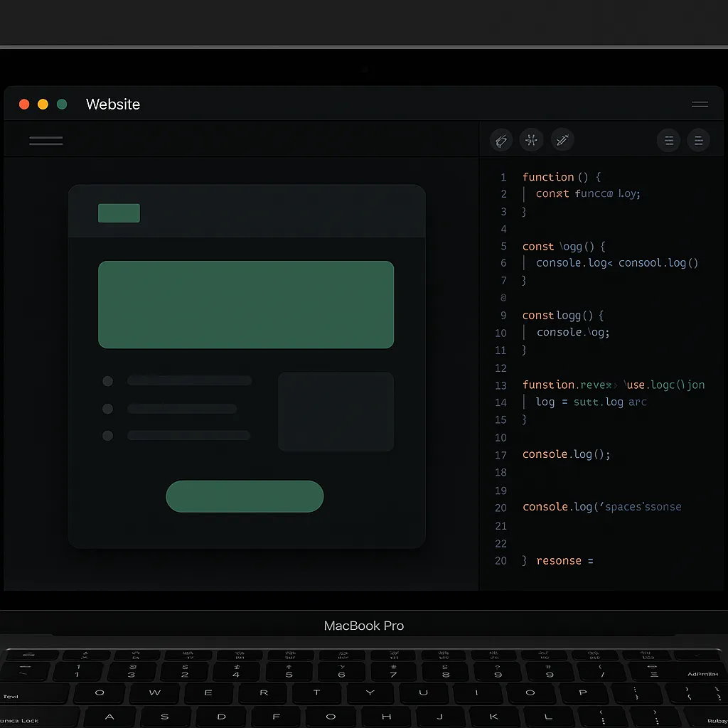Image resolution: width=728 pixels, height=728 pixels.
Task: Select the first radio bullet in preview list
Action: (x=108, y=381)
